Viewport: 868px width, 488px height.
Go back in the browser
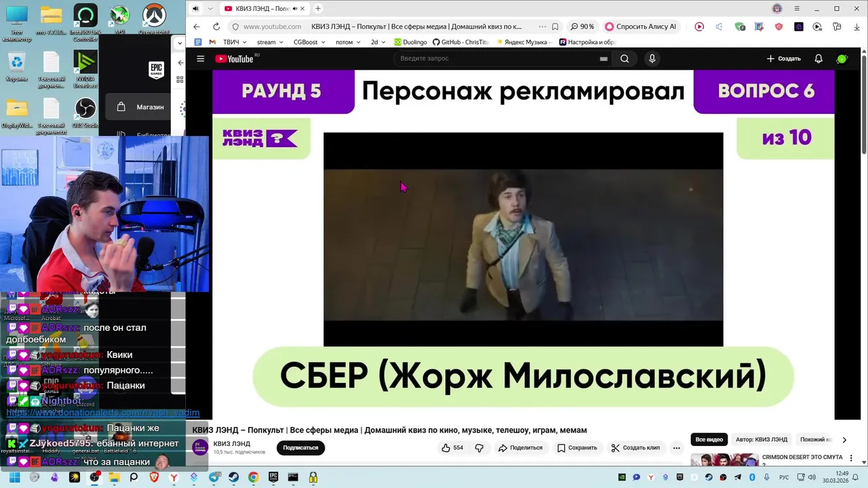click(x=197, y=26)
